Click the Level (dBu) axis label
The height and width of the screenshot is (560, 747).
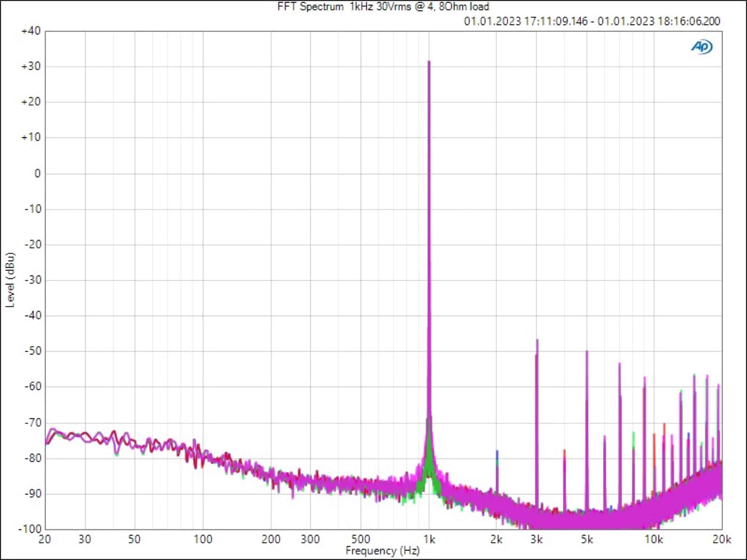tap(10, 280)
